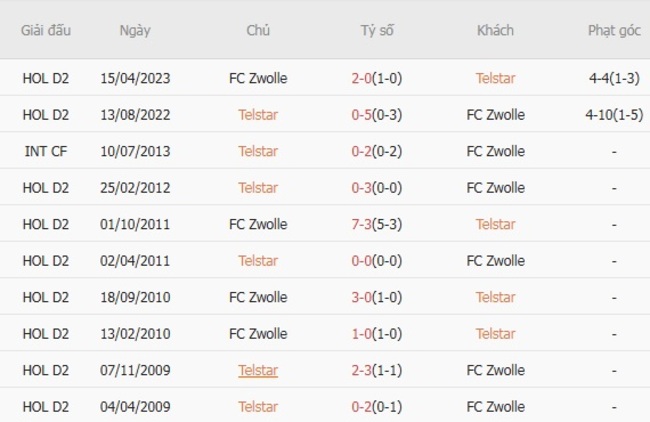Open Telstar team in the 13/08/2022 row
Viewport: 650px width, 422px height.
tap(258, 115)
